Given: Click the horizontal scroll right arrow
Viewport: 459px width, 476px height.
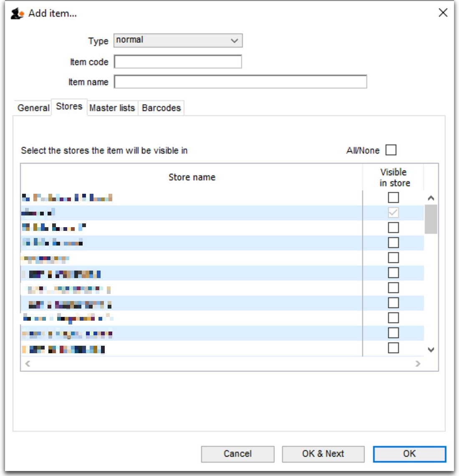Looking at the screenshot, I should pyautogui.click(x=418, y=364).
